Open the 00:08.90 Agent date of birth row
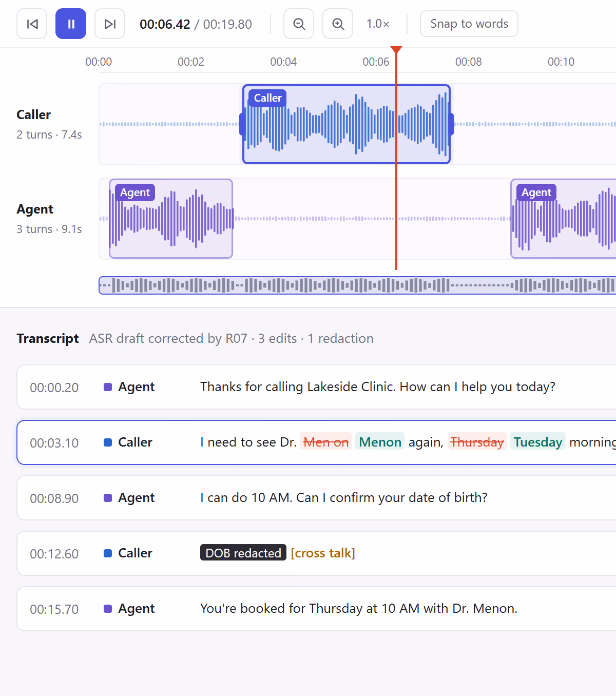Viewport: 616px width, 696px height. (x=316, y=498)
